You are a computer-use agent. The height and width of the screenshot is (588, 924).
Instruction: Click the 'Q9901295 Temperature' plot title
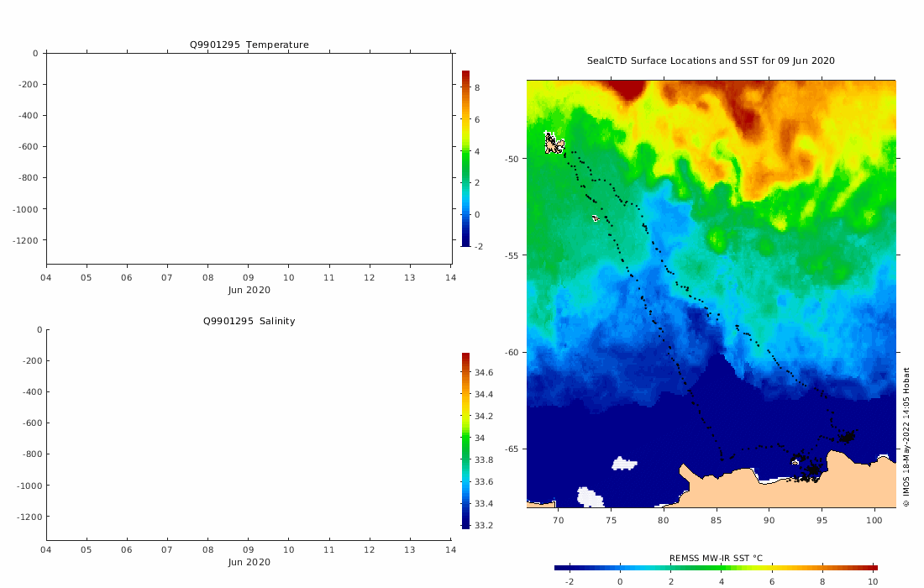[249, 45]
